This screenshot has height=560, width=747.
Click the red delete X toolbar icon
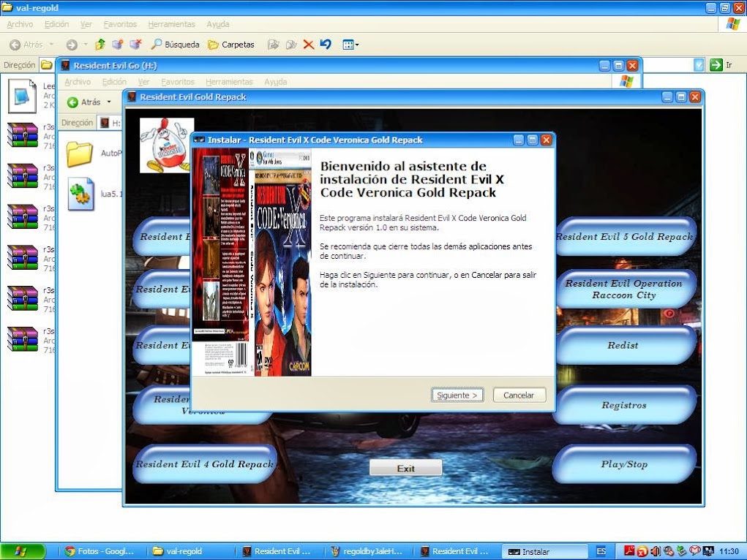[309, 45]
